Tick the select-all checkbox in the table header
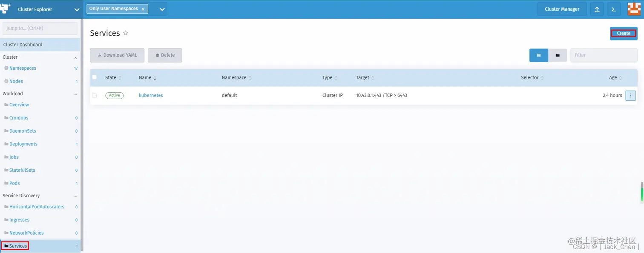 pos(95,77)
